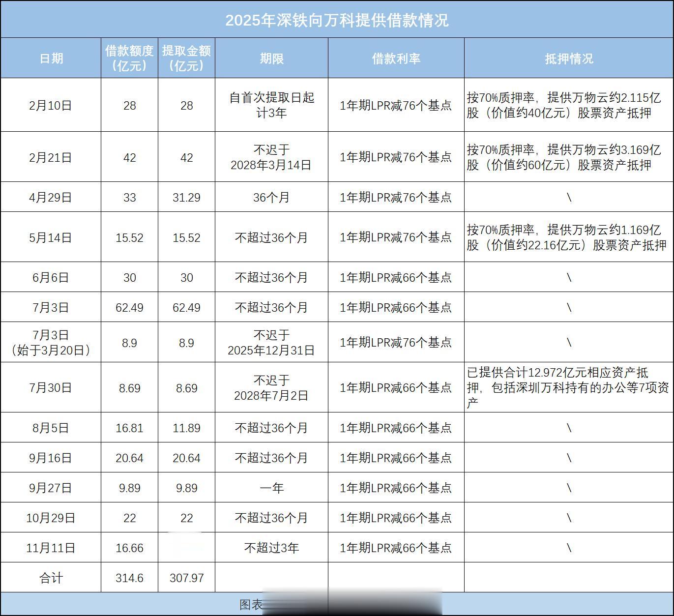Click the term cell "一年"
The height and width of the screenshot is (616, 674).
(271, 488)
